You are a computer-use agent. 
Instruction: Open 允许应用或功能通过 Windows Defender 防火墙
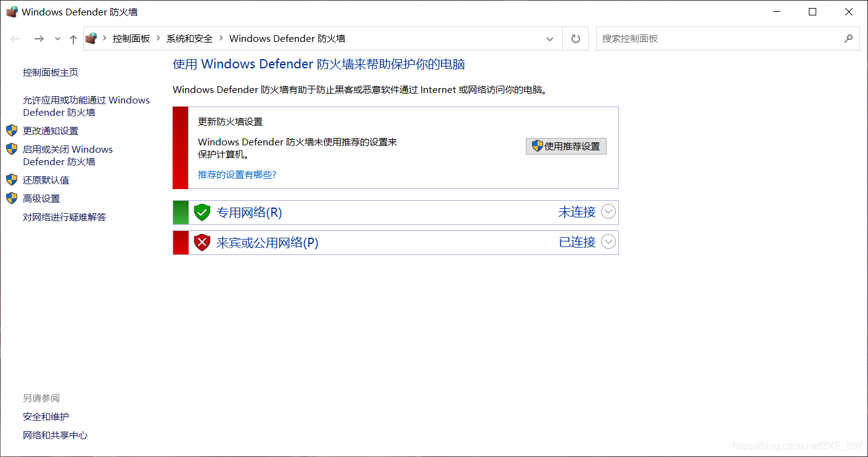point(86,106)
